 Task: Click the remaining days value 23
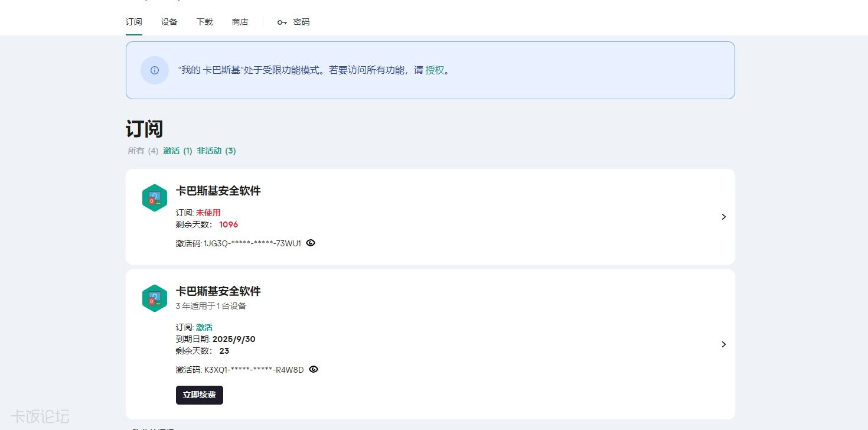tap(224, 351)
